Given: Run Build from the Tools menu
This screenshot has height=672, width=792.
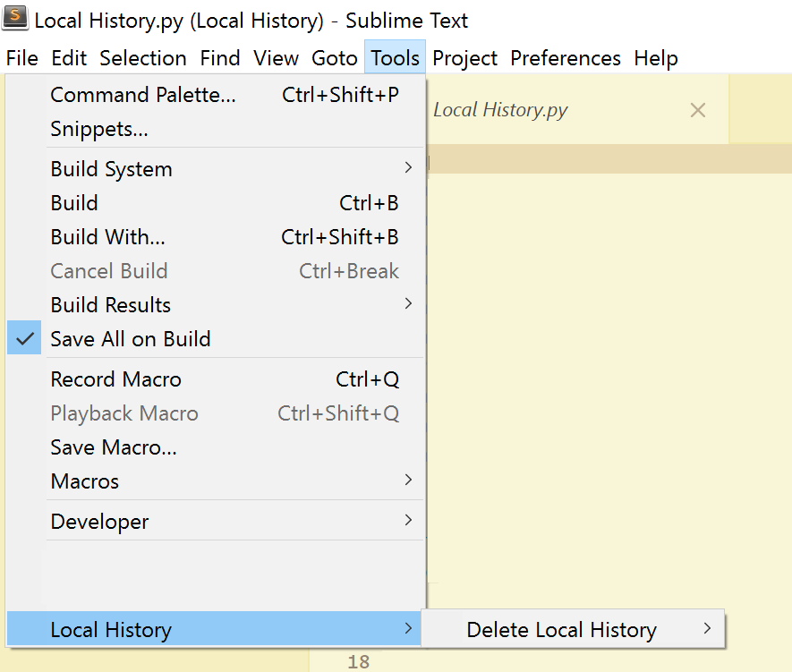Looking at the screenshot, I should coord(215,203).
